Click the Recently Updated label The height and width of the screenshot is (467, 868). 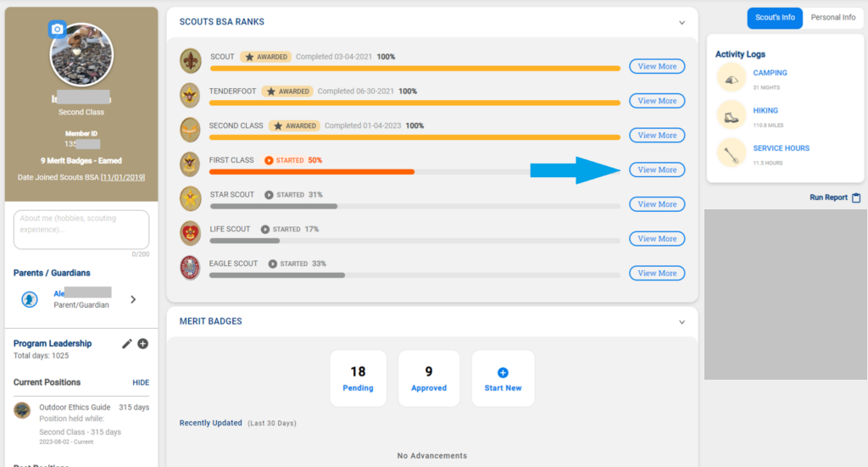click(210, 423)
